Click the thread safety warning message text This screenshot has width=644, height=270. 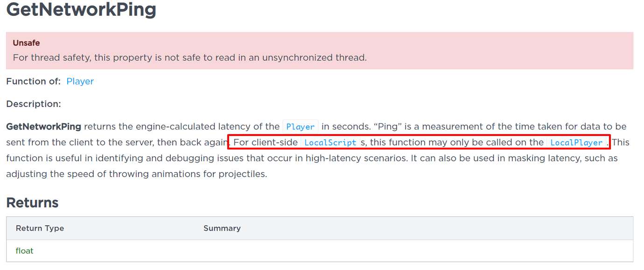189,58
